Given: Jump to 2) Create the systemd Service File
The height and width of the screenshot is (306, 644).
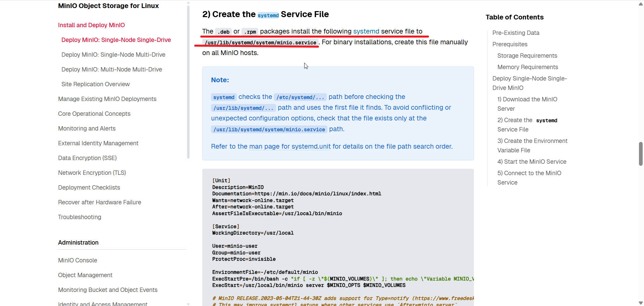Looking at the screenshot, I should pos(527,125).
